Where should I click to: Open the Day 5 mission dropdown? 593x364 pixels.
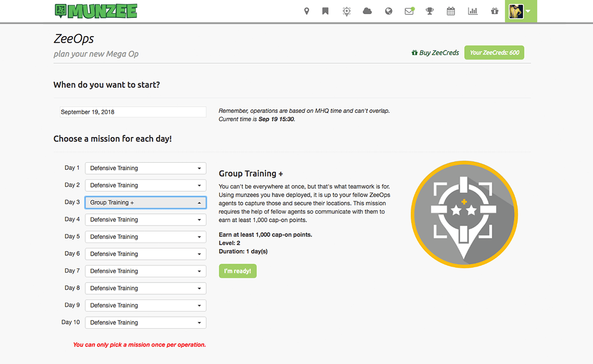pos(146,236)
